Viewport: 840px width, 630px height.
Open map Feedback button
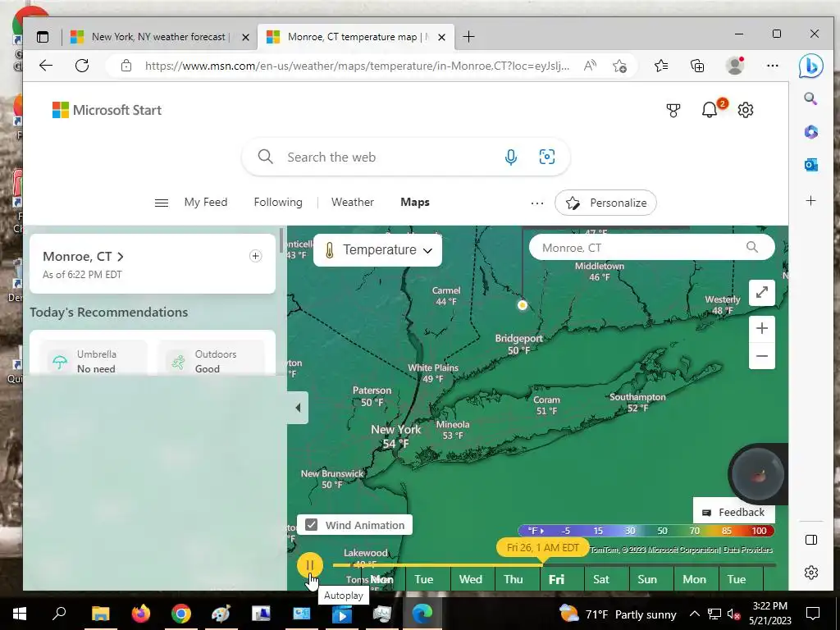(733, 512)
